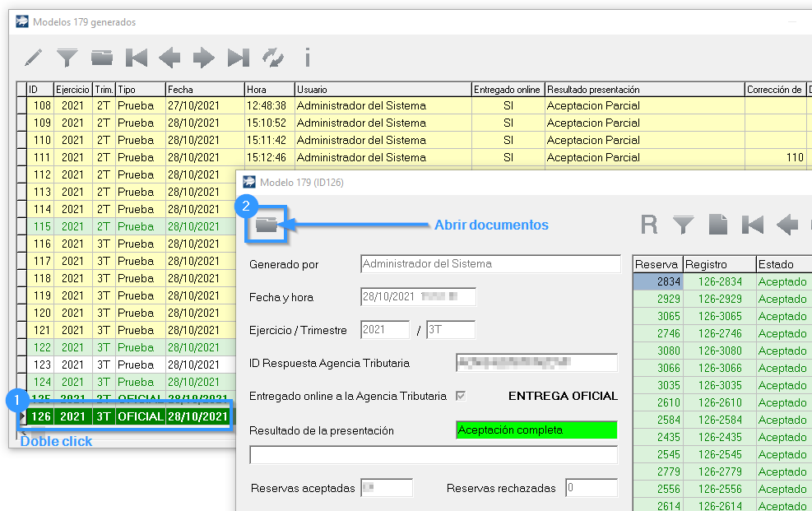
Task: Open the information icon on the toolbar
Action: point(307,58)
